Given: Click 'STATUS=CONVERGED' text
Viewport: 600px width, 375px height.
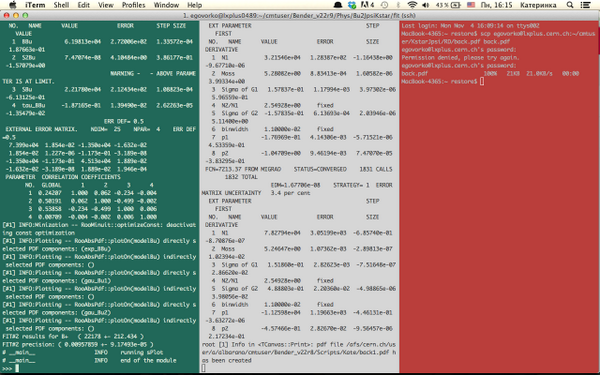Looking at the screenshot, I should tap(320, 169).
